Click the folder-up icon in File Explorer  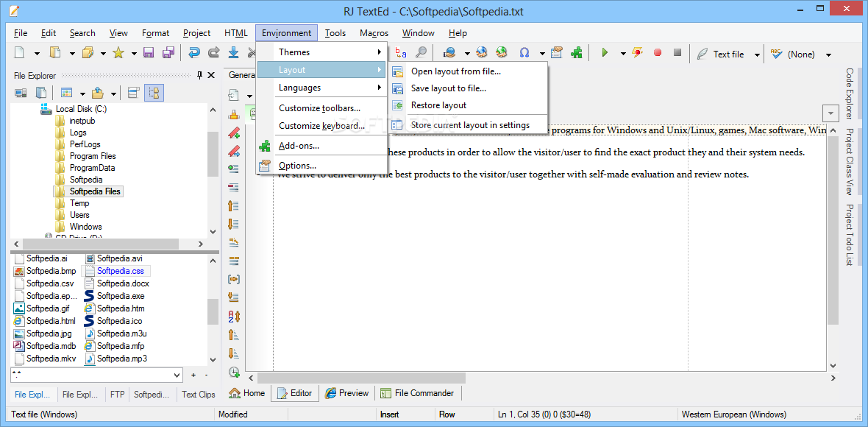(98, 93)
